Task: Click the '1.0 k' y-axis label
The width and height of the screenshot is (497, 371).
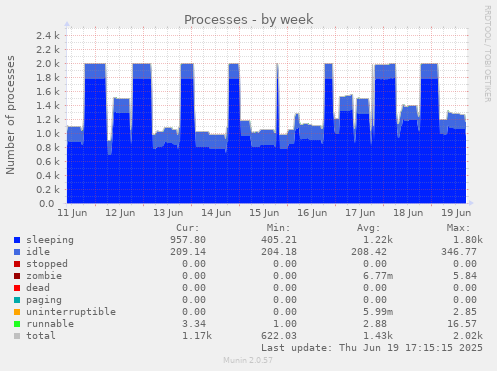Action: click(x=48, y=133)
